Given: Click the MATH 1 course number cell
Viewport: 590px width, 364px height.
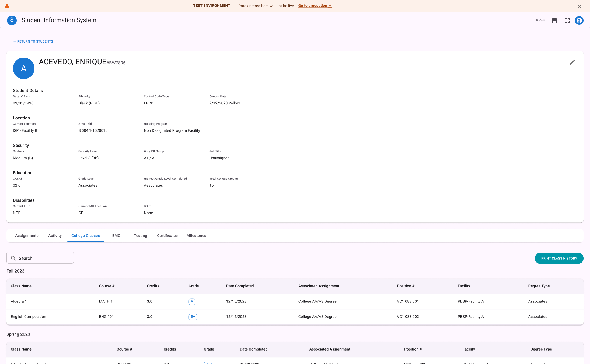Looking at the screenshot, I should (106, 301).
